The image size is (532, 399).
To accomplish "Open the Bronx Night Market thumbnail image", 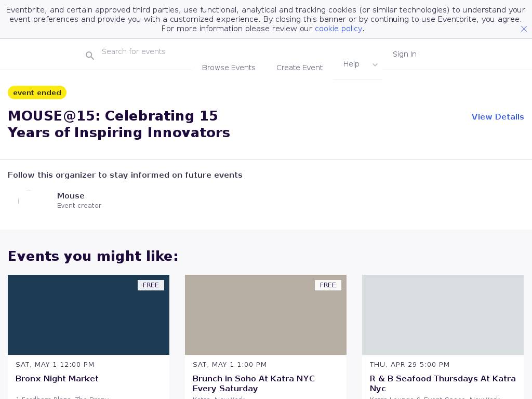I will [88, 315].
